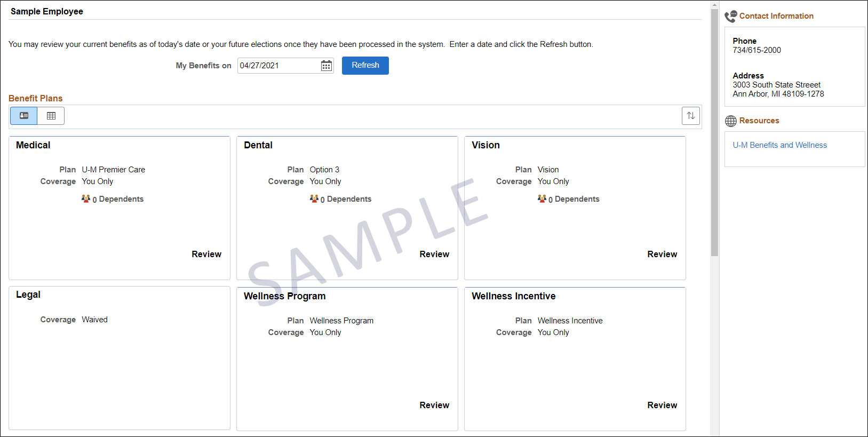
Task: Click 0 Dependents text in Vision card
Action: click(x=574, y=199)
